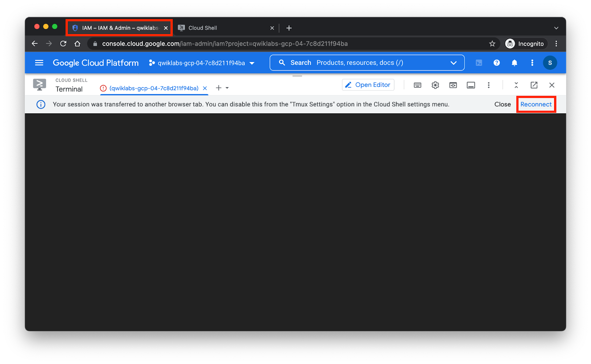This screenshot has width=591, height=364.
Task: Expand the search bar dropdown arrow
Action: tap(453, 63)
